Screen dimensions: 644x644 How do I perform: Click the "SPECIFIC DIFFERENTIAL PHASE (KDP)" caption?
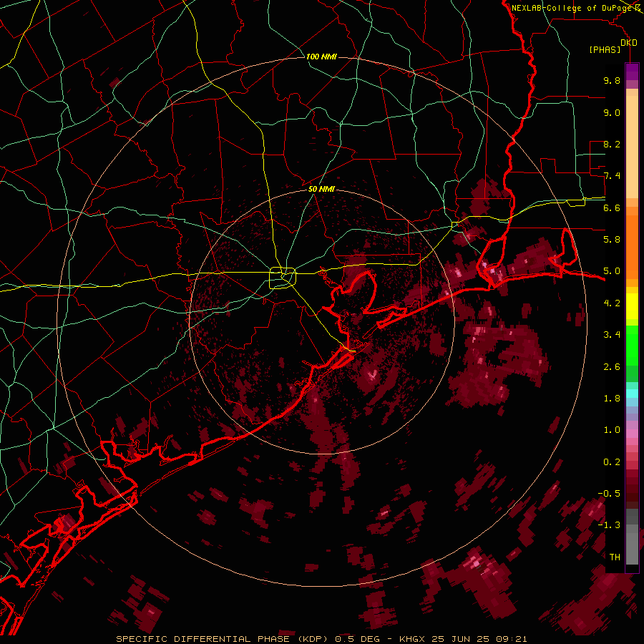[223, 639]
